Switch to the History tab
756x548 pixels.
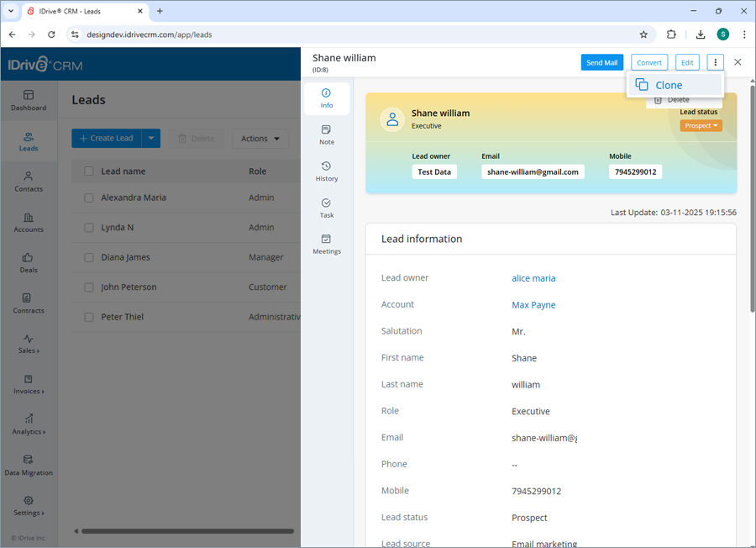pos(326,170)
